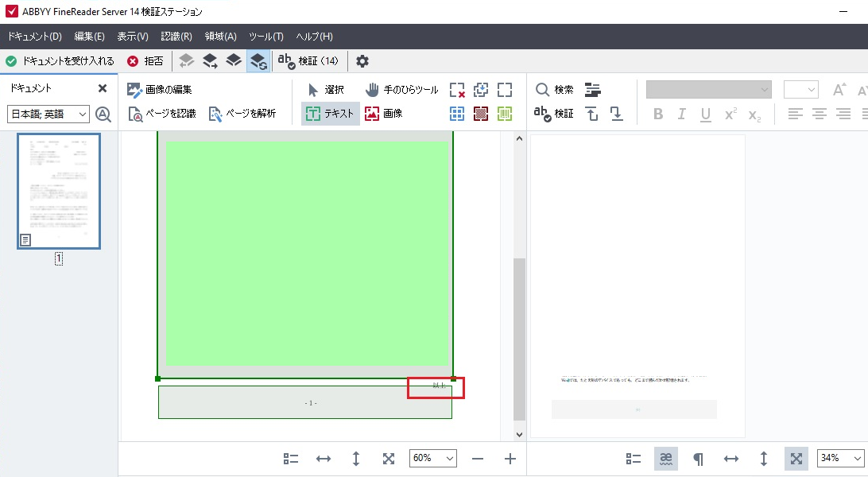868x477 pixels.
Task: Close the ドキュメント panel
Action: click(103, 88)
